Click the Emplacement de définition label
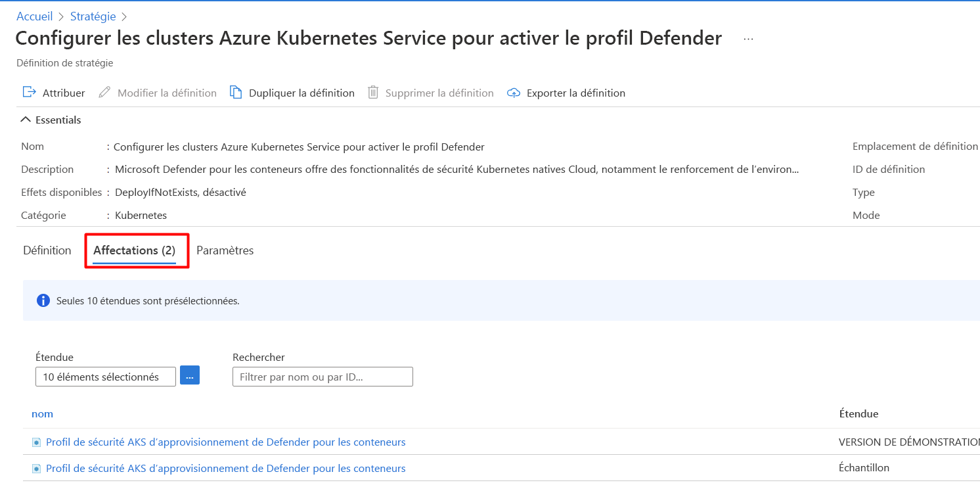Viewport: 980px width, 491px height. 915,147
